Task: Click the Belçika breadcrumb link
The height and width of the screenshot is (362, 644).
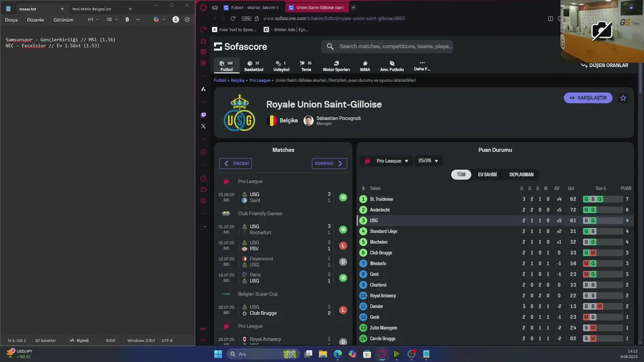Action: point(237,80)
